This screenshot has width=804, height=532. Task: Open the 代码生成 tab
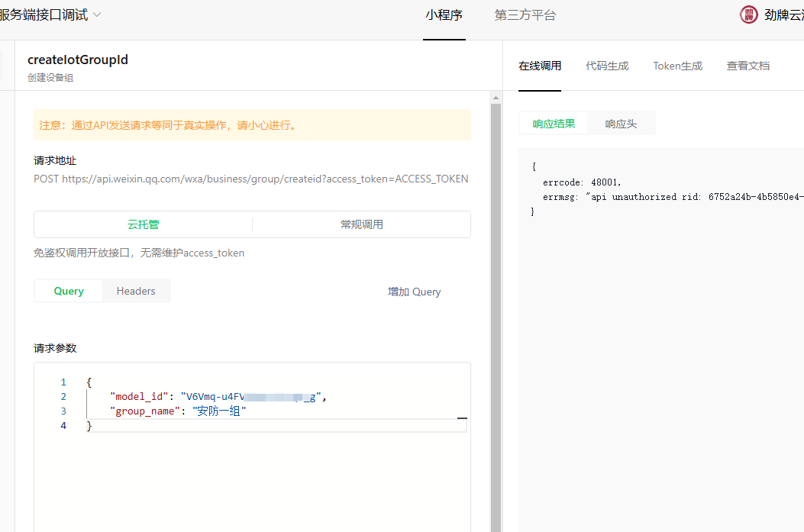pos(607,66)
